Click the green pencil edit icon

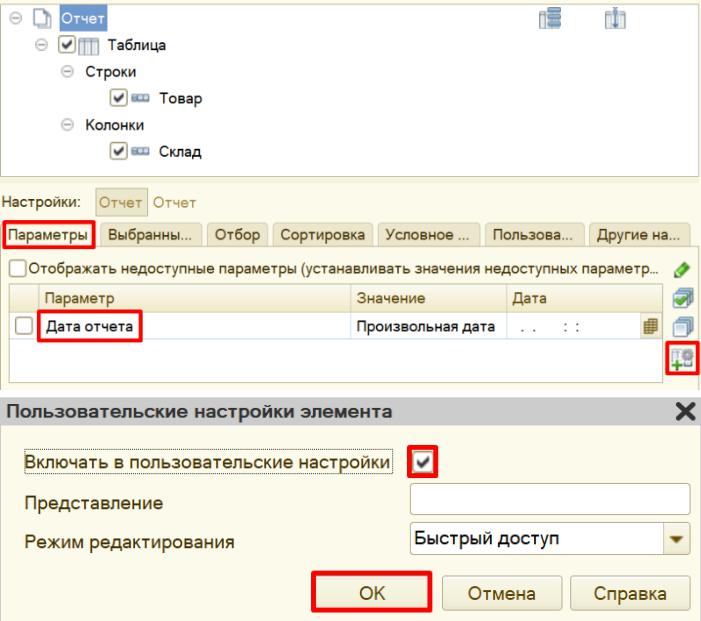click(681, 270)
